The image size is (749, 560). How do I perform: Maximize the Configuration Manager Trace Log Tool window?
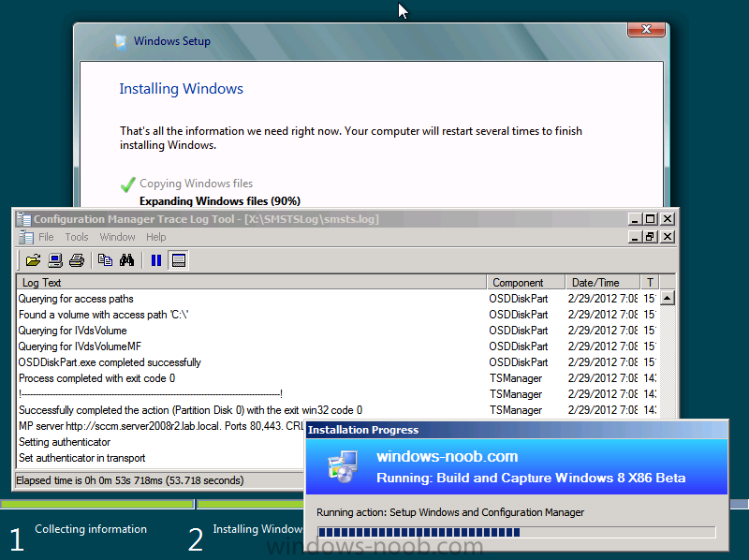pos(650,219)
